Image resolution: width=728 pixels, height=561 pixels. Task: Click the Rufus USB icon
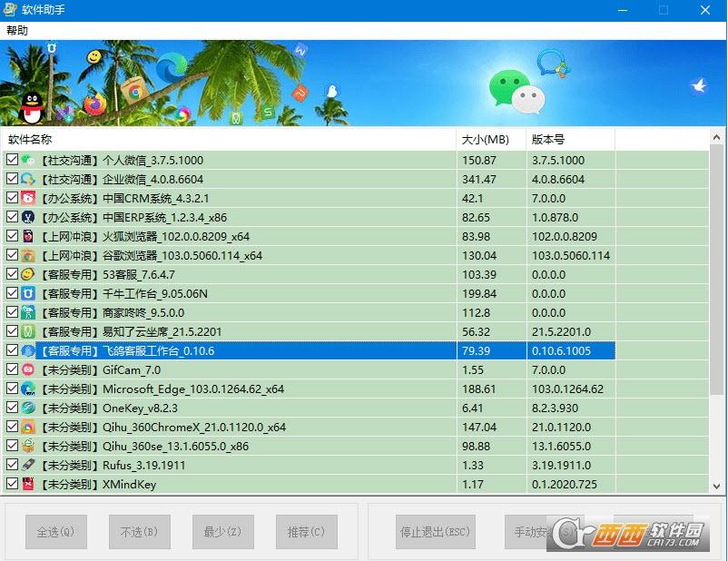pos(28,465)
